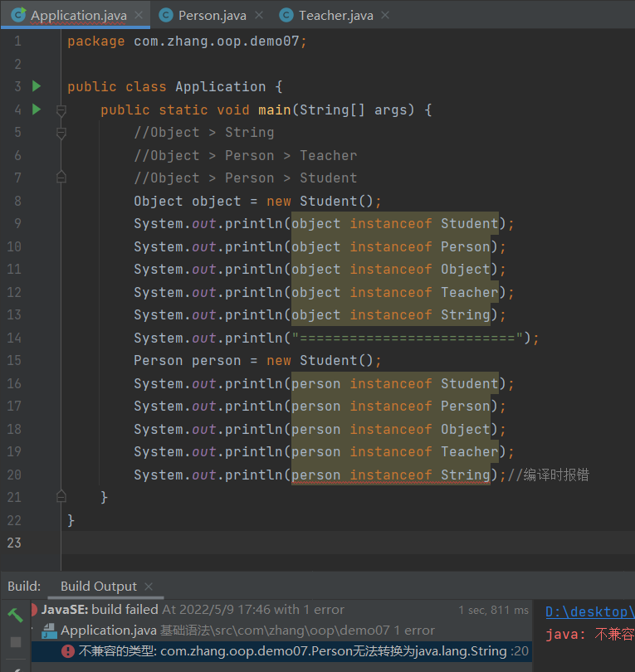This screenshot has width=635, height=672.
Task: Click 'Person person = new Student()' on line 15
Action: coord(257,360)
